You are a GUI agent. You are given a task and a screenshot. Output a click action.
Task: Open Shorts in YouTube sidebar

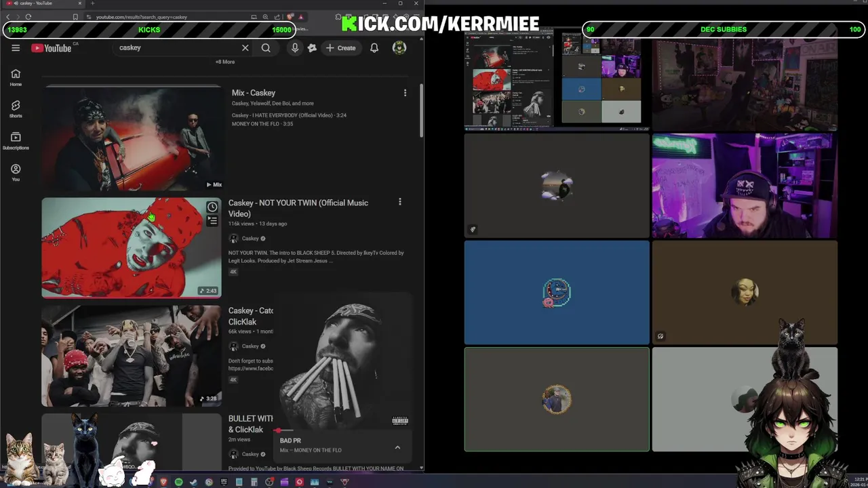click(x=16, y=109)
